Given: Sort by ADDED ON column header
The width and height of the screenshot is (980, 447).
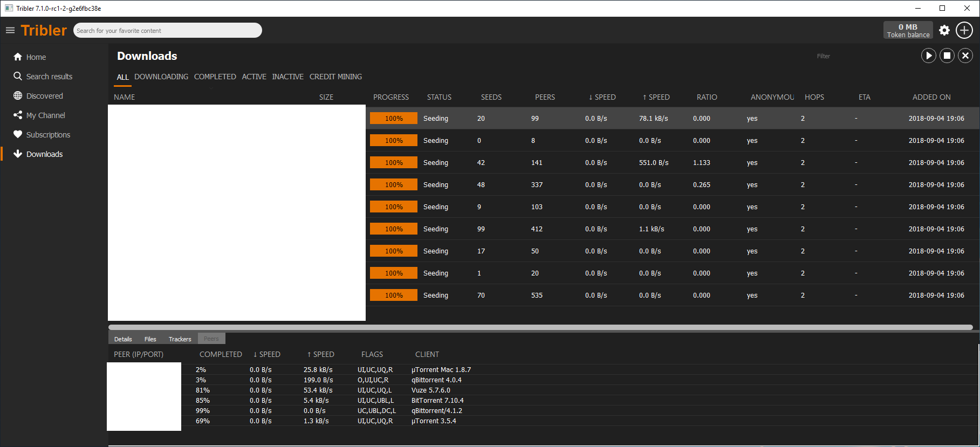Looking at the screenshot, I should pos(931,97).
